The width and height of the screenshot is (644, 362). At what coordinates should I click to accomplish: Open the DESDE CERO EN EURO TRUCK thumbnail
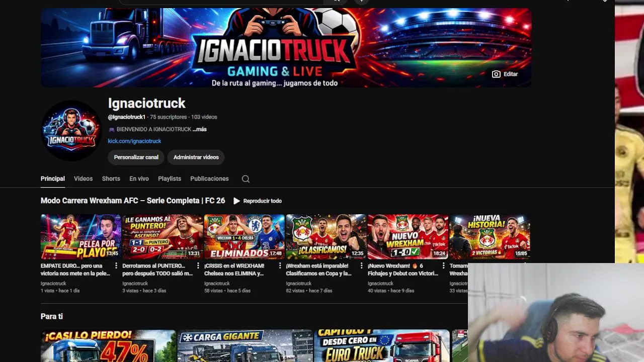click(382, 346)
